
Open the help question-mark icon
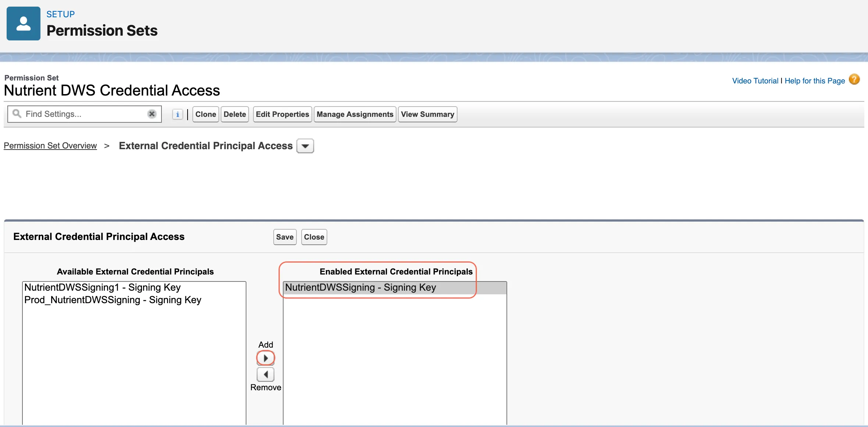tap(854, 79)
